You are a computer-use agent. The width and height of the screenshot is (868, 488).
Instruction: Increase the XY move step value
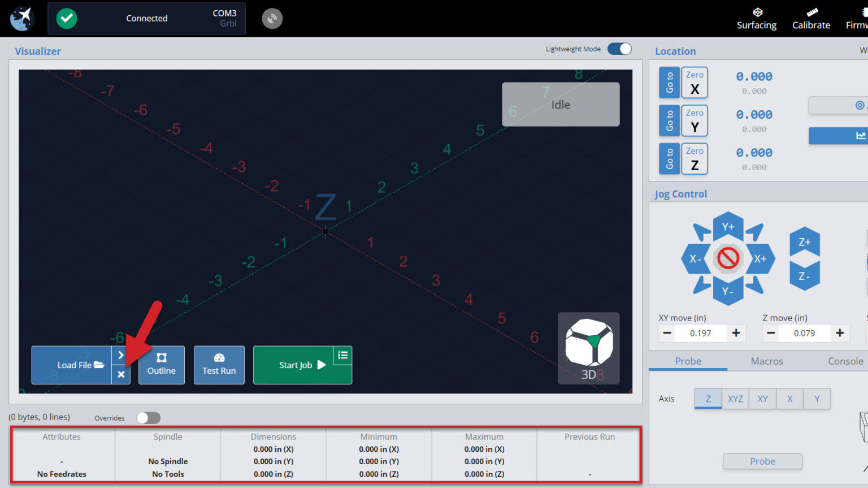pyautogui.click(x=736, y=333)
